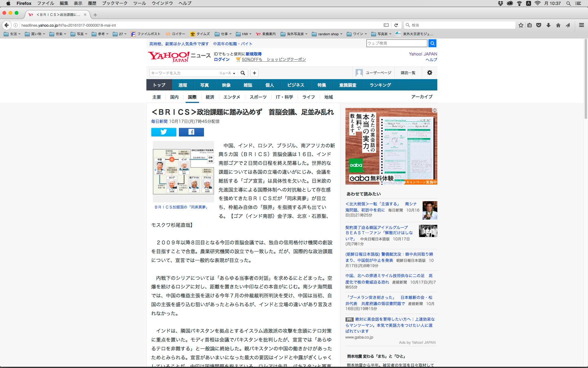Screen dimensions: 588x368
Task: Save the page with the Pocket icon
Action: (539, 25)
